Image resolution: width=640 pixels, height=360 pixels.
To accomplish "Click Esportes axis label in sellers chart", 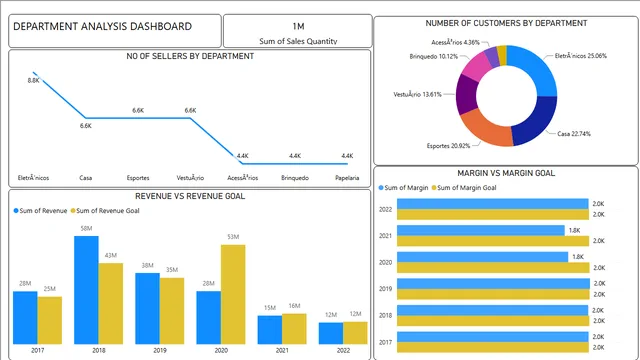I will pyautogui.click(x=138, y=178).
